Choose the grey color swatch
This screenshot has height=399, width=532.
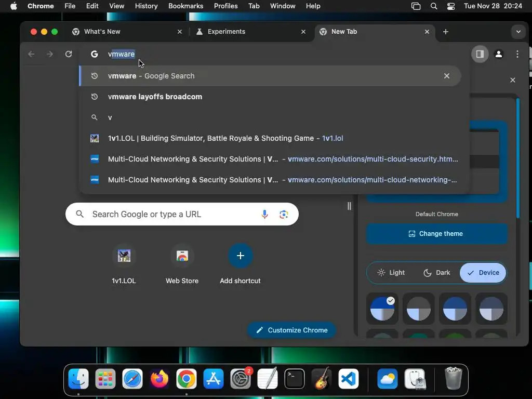pos(419,309)
